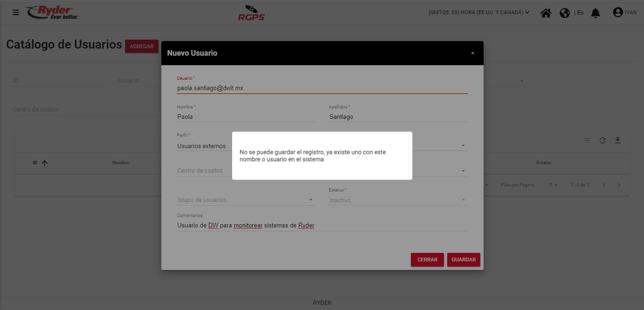Screen dimensions: 644x310
Task: Open the IVAN user account icon
Action: (x=618, y=12)
